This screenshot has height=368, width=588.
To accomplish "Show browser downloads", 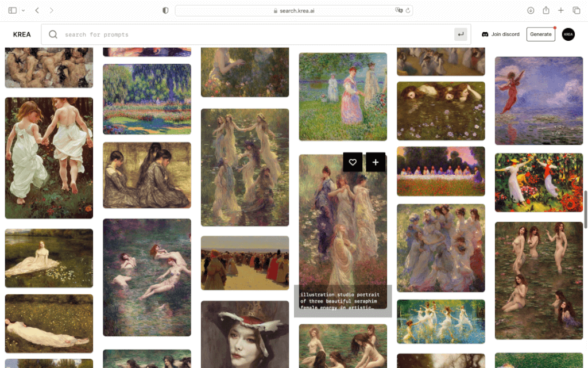I will pyautogui.click(x=530, y=10).
